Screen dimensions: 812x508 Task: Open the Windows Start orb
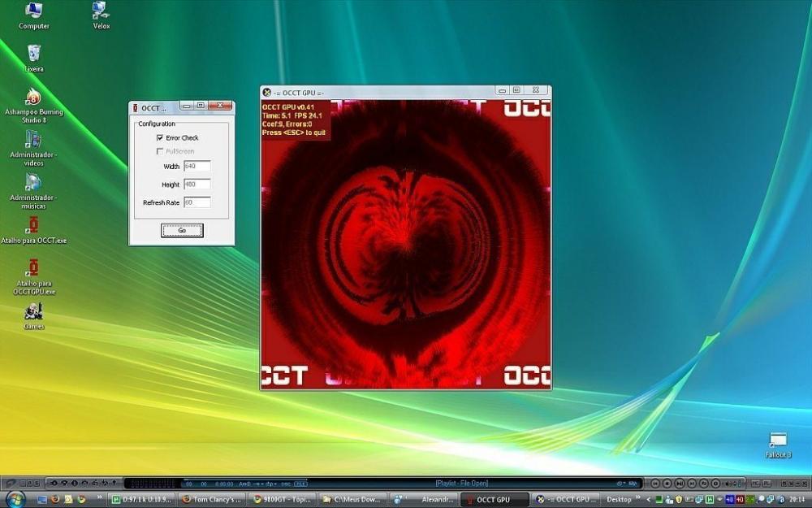pyautogui.click(x=15, y=499)
